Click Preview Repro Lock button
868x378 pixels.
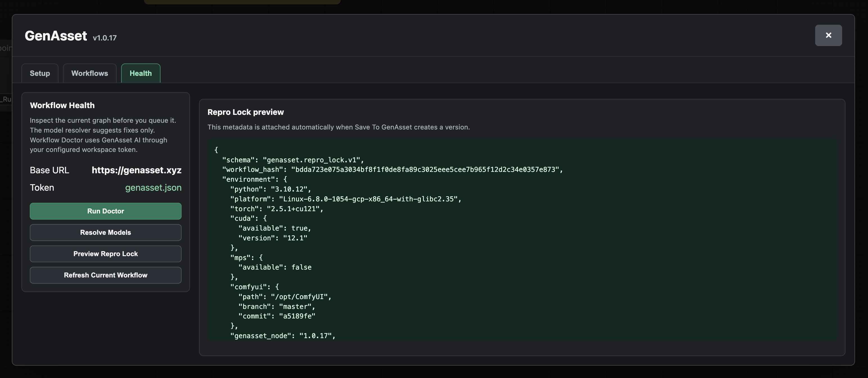105,254
